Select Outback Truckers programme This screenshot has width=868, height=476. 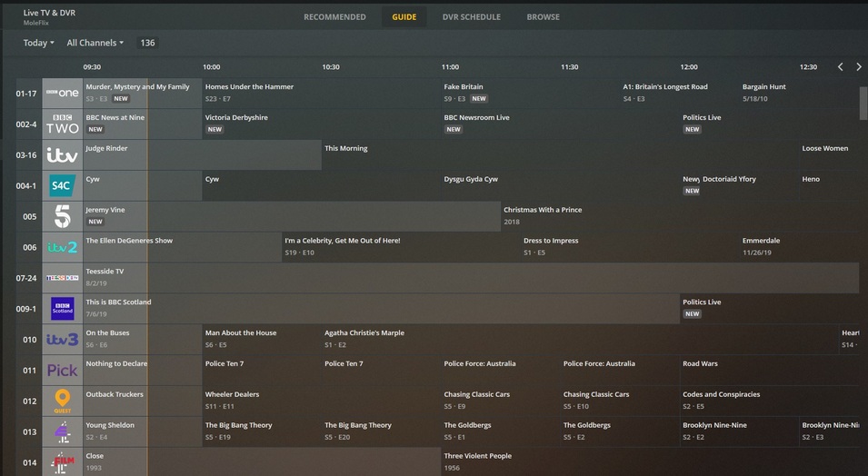click(x=143, y=402)
